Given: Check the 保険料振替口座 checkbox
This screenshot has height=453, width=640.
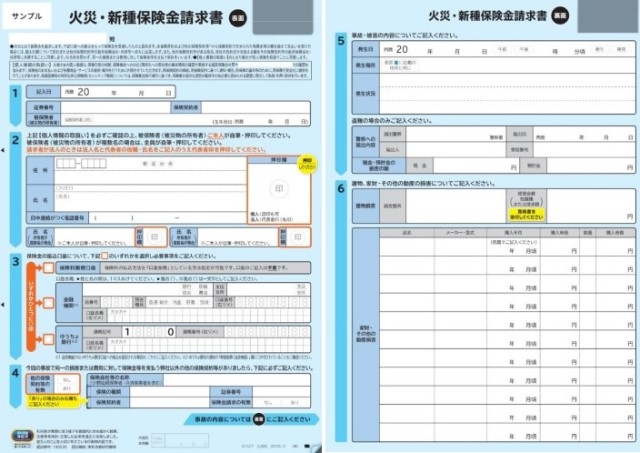Looking at the screenshot, I should 48,268.
